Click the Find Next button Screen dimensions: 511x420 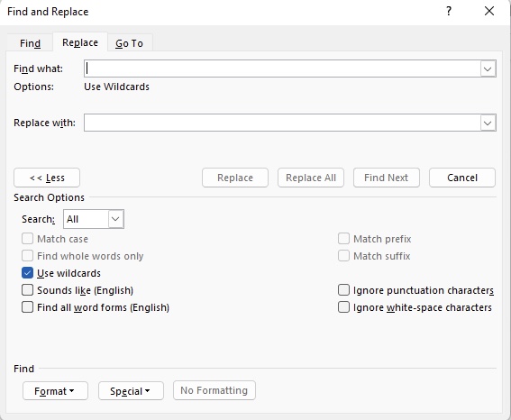click(387, 178)
